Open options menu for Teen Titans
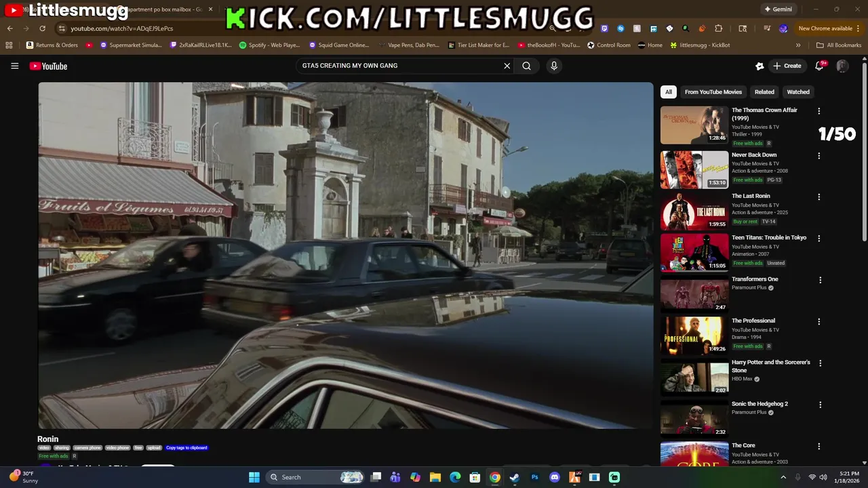Image resolution: width=868 pixels, height=488 pixels. point(819,239)
